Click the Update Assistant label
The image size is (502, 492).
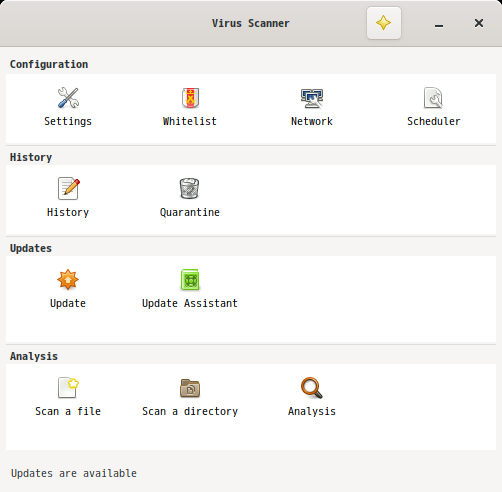[x=190, y=303]
